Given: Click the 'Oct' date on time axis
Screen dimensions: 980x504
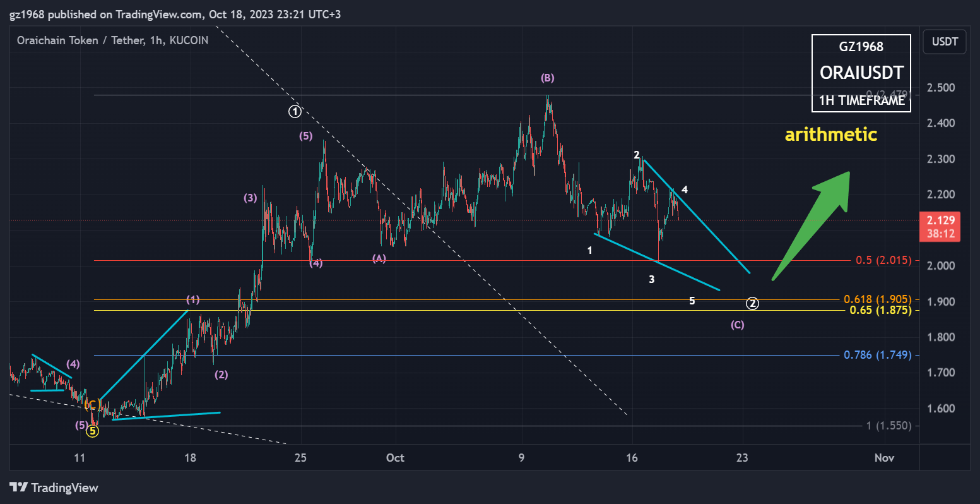Looking at the screenshot, I should (395, 458).
